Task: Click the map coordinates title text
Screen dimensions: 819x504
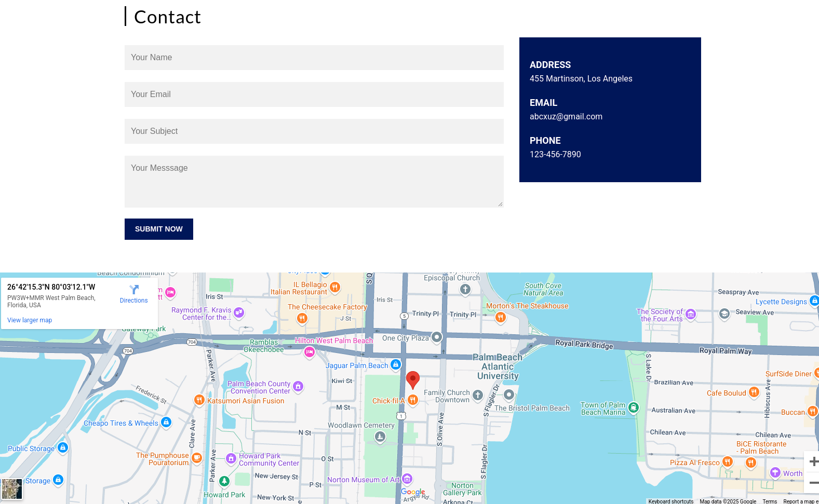Action: tap(51, 287)
